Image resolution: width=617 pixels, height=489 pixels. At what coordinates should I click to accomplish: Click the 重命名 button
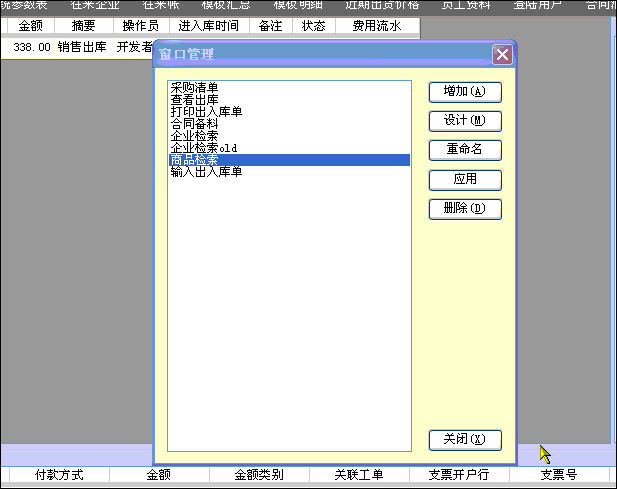pos(464,150)
